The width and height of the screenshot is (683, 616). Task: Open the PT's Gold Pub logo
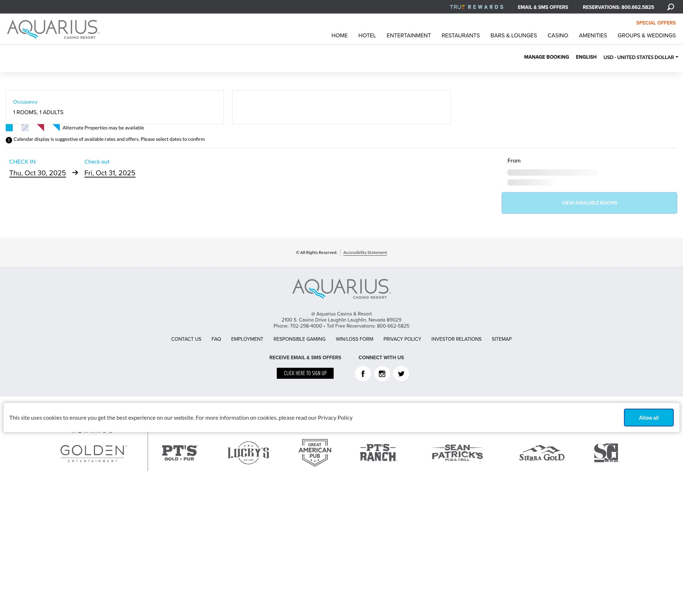pos(180,453)
